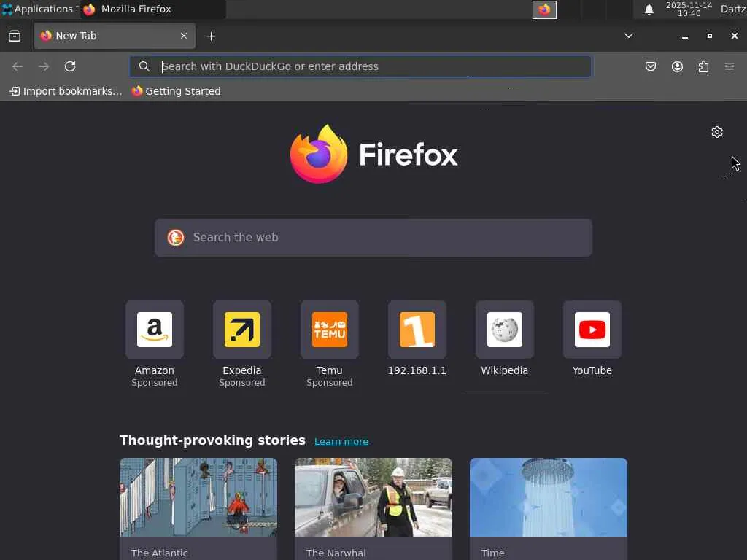The height and width of the screenshot is (560, 747).
Task: Click Import bookmarks in bookmarks toolbar
Action: (x=66, y=91)
